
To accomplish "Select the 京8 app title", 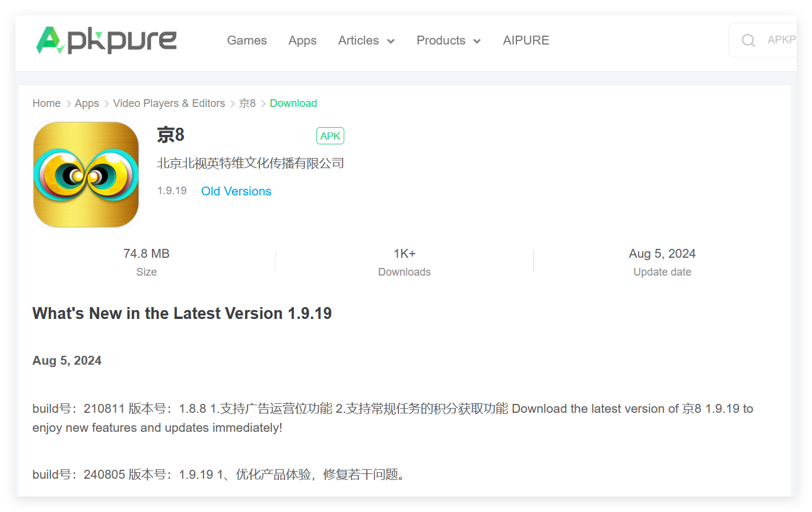I will click(x=171, y=135).
